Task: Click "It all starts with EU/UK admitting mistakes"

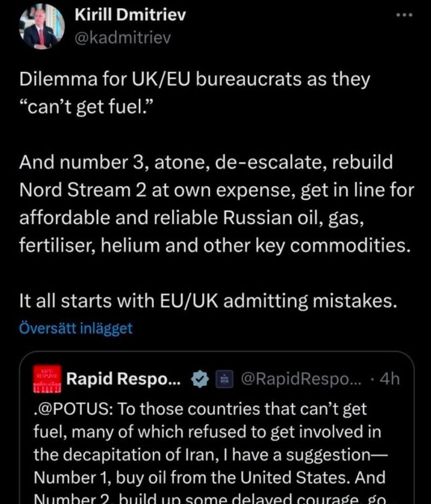Action: tap(208, 301)
